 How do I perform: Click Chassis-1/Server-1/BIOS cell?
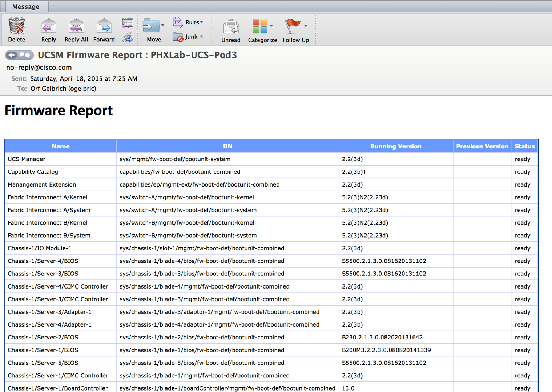61,350
